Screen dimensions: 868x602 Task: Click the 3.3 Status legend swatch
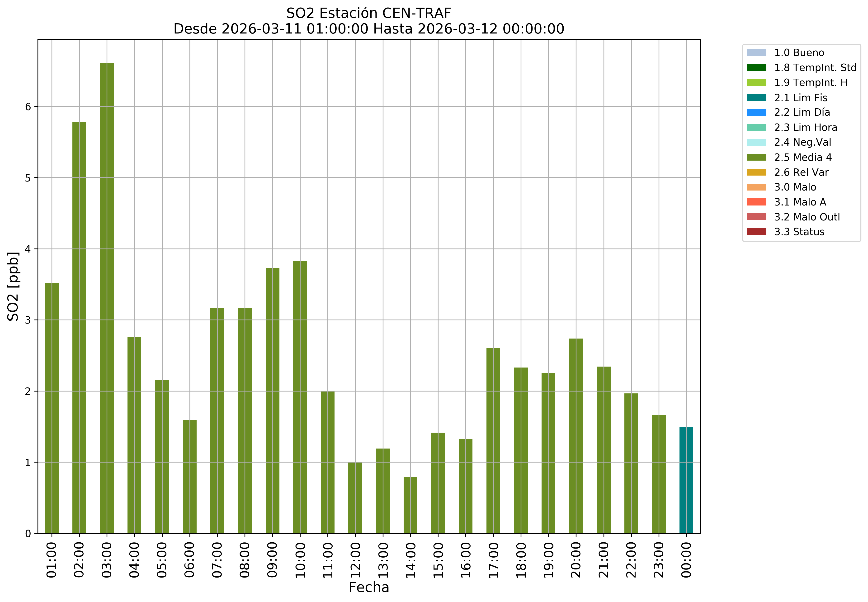(x=756, y=232)
